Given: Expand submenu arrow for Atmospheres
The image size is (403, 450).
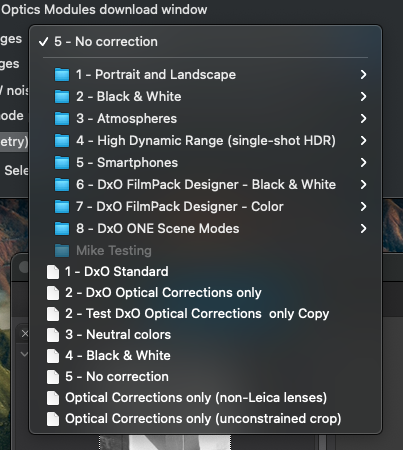Looking at the screenshot, I should click(363, 119).
